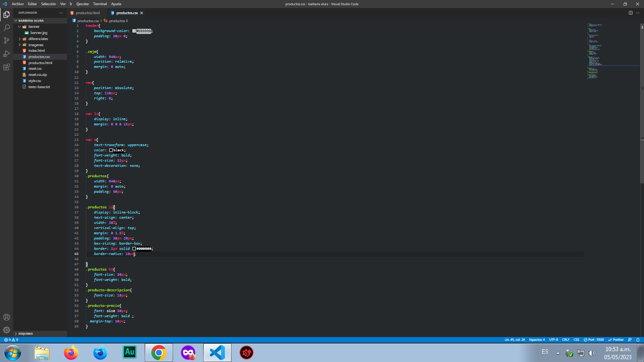This screenshot has width=644, height=362.
Task: Show hidden tray icons arrow
Action: tap(558, 353)
